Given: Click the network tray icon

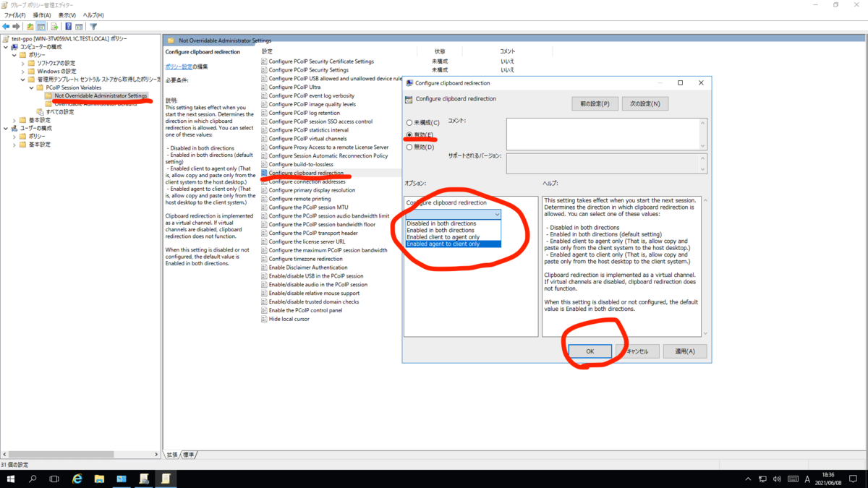Looking at the screenshot, I should [762, 479].
